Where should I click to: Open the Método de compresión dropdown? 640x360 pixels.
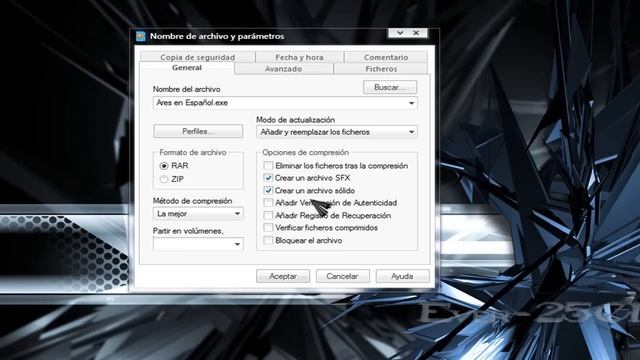coord(198,213)
